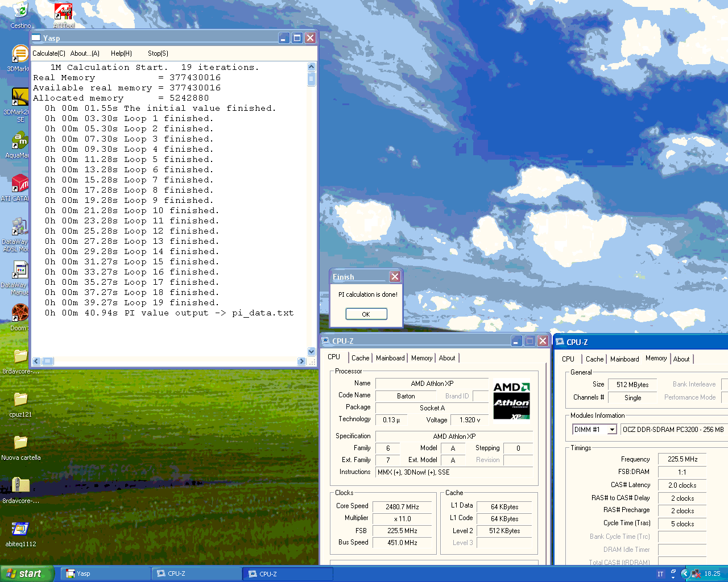Select the cpuz121 folder on the desktop
The image size is (728, 582).
click(x=20, y=404)
